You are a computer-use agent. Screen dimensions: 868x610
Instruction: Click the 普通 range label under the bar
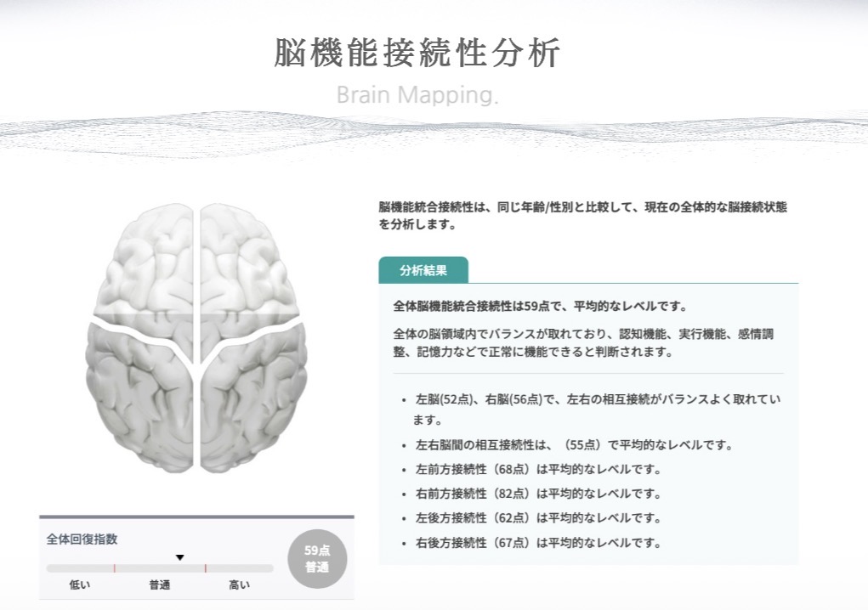tap(160, 585)
